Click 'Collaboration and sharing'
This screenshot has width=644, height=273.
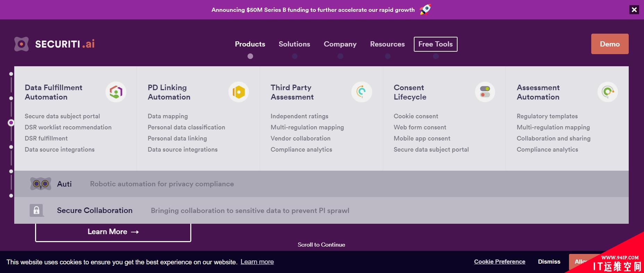tap(553, 138)
